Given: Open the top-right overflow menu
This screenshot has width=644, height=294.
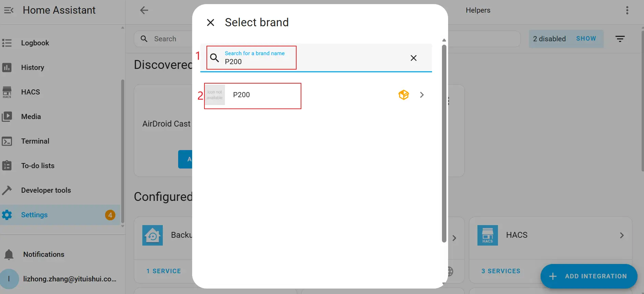Looking at the screenshot, I should [x=627, y=10].
